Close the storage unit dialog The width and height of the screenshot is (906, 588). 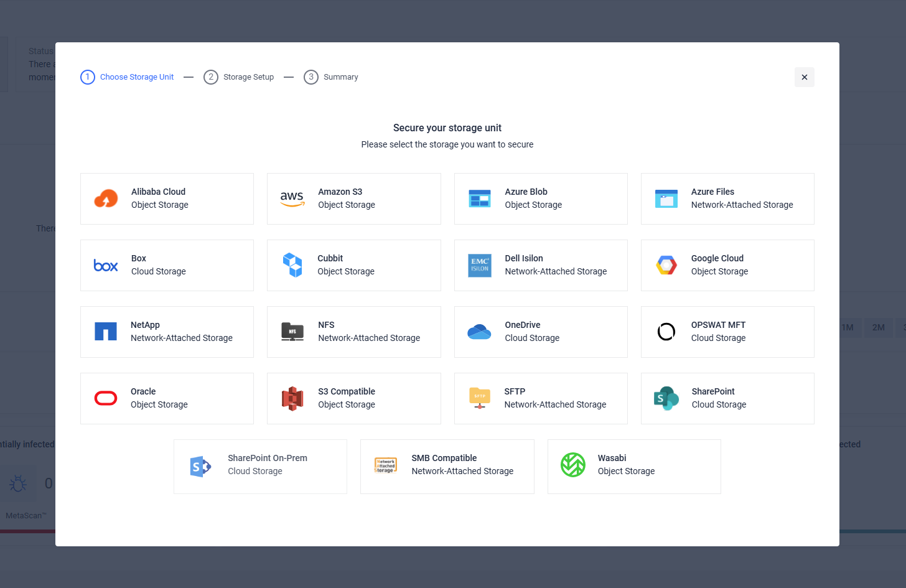click(805, 77)
